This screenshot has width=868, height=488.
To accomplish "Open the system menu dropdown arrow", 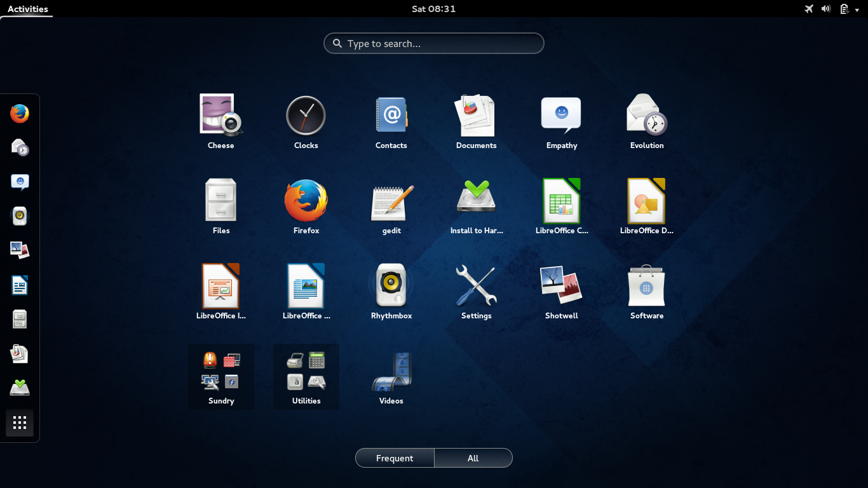I will point(857,10).
